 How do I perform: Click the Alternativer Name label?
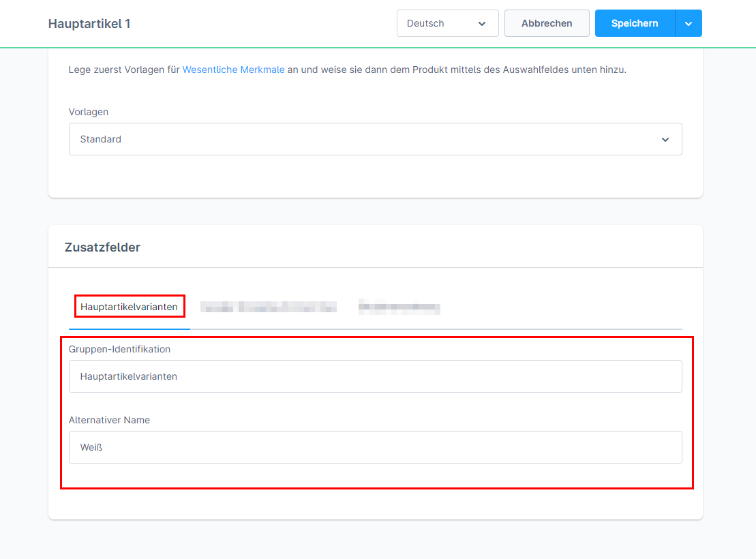[109, 420]
